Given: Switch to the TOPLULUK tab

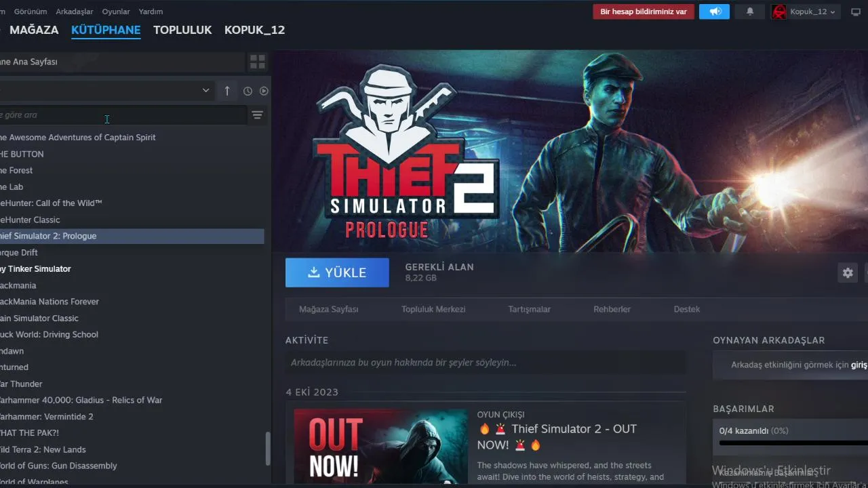Looking at the screenshot, I should click(182, 30).
